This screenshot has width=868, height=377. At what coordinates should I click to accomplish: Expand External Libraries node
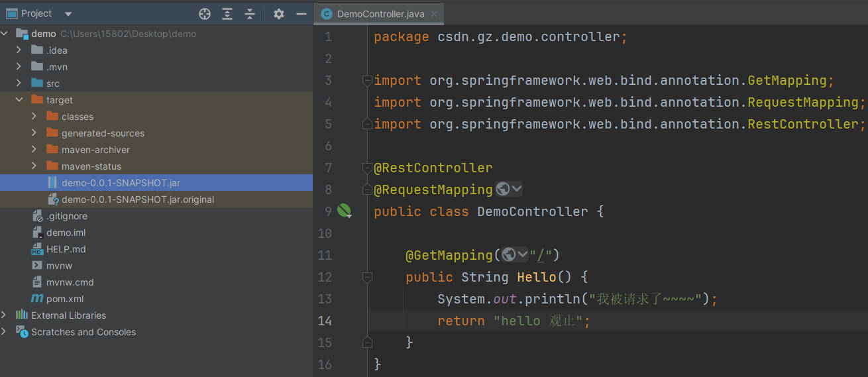(5, 315)
